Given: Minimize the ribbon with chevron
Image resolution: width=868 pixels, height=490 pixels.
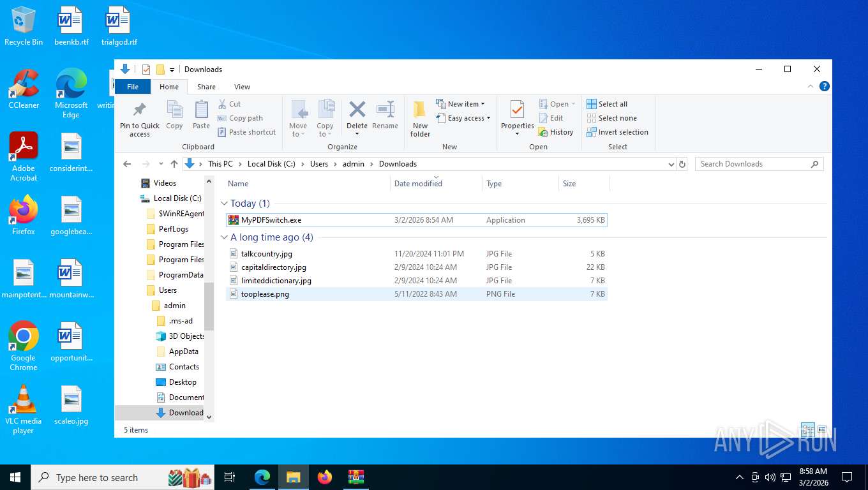Looking at the screenshot, I should click(811, 86).
